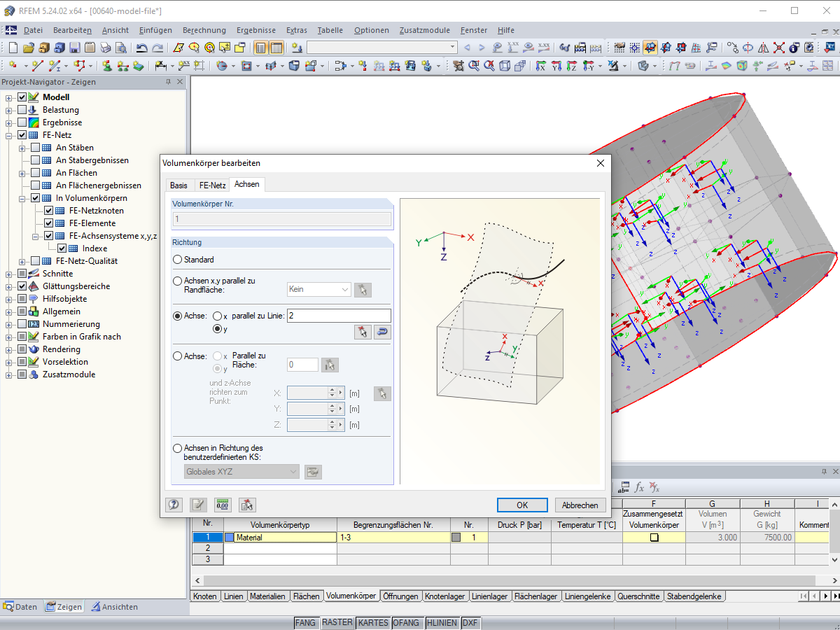Screen dimensions: 840x630
Task: Collapse the FE-Netz tree node
Action: pyautogui.click(x=9, y=135)
